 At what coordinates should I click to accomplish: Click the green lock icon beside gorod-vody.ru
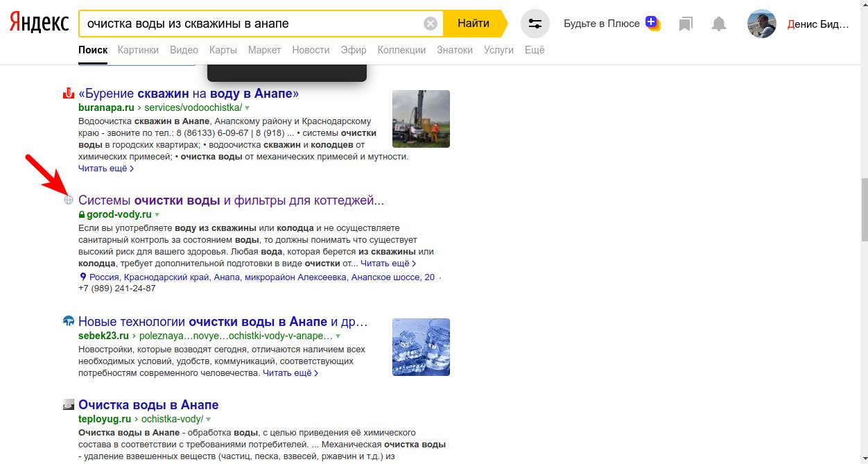pos(82,215)
